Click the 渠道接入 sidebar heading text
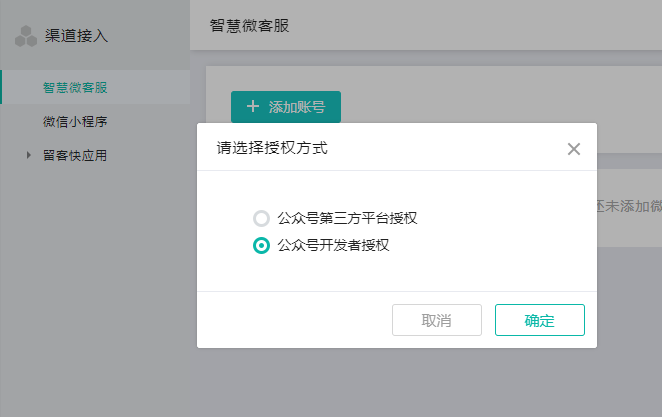Image resolution: width=662 pixels, height=417 pixels. pos(76,36)
